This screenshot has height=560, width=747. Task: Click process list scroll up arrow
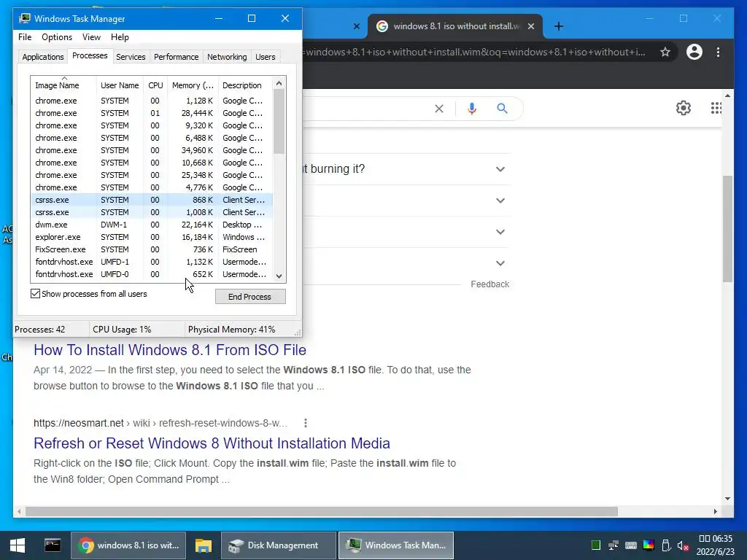(279, 83)
